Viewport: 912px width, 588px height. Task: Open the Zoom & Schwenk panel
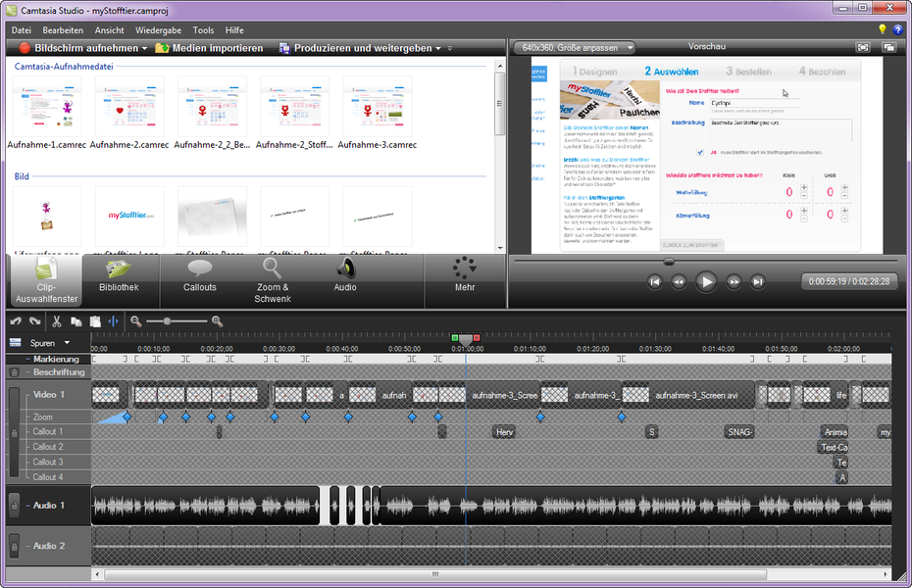[273, 281]
